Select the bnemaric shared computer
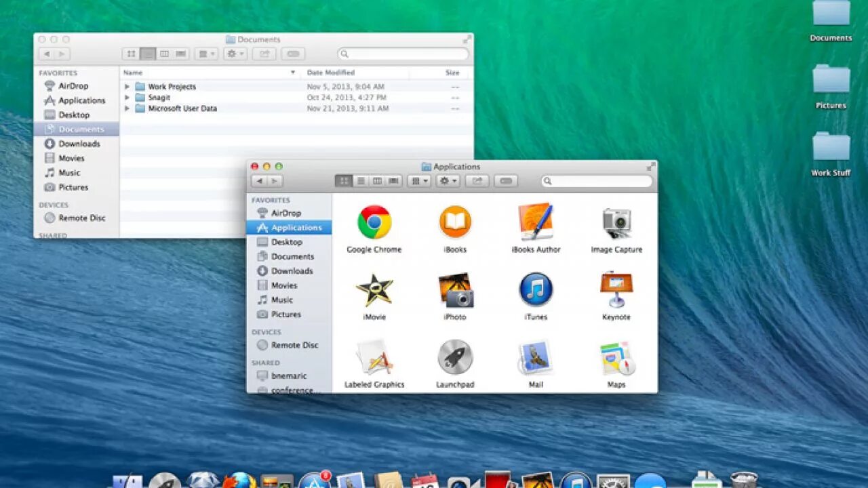 tap(289, 375)
